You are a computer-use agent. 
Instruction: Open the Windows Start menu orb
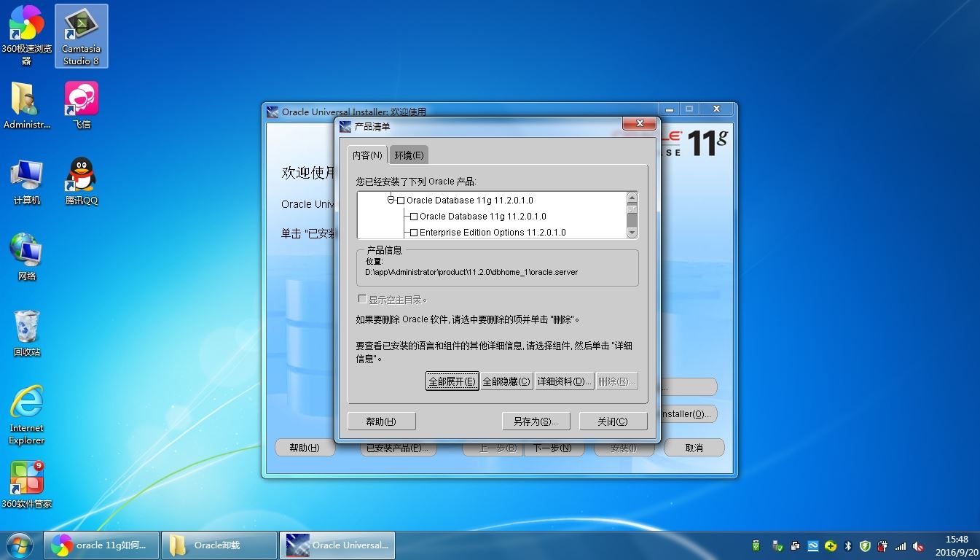click(18, 545)
